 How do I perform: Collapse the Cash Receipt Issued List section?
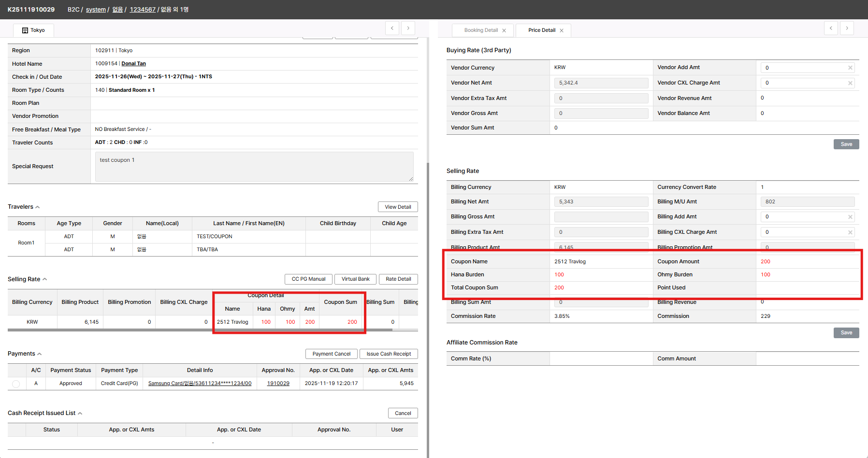click(x=80, y=414)
